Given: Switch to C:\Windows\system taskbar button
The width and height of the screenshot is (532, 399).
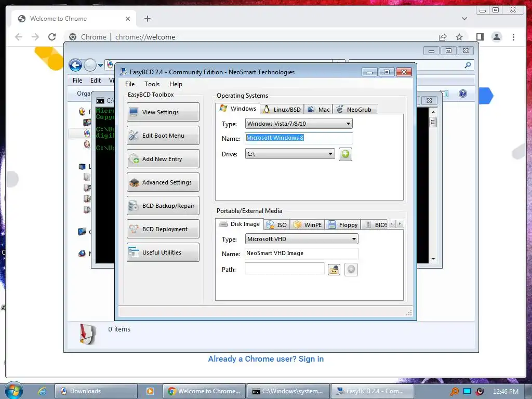Looking at the screenshot, I should point(288,391).
